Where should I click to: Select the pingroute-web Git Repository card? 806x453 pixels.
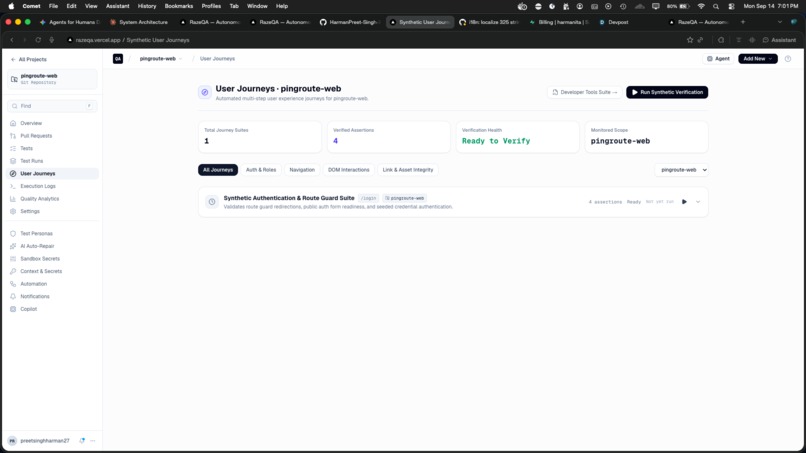point(52,79)
